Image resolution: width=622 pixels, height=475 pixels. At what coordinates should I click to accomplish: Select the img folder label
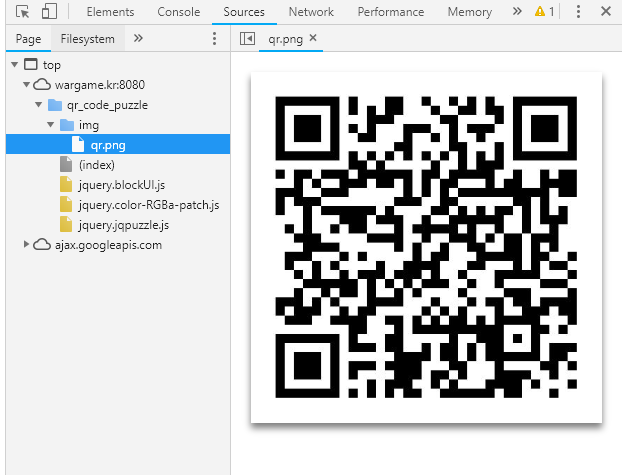89,125
